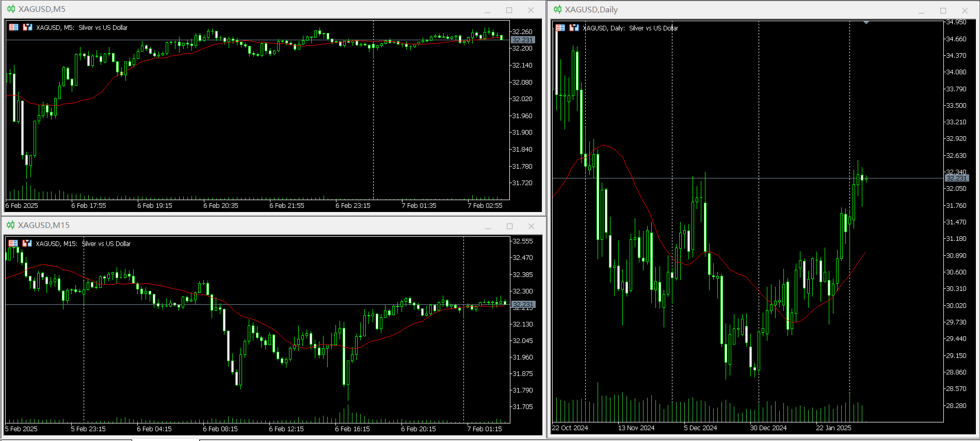Click '6 Feb 17:55' on M5 time axis
Viewport: 980px width, 441px height.
[x=89, y=206]
